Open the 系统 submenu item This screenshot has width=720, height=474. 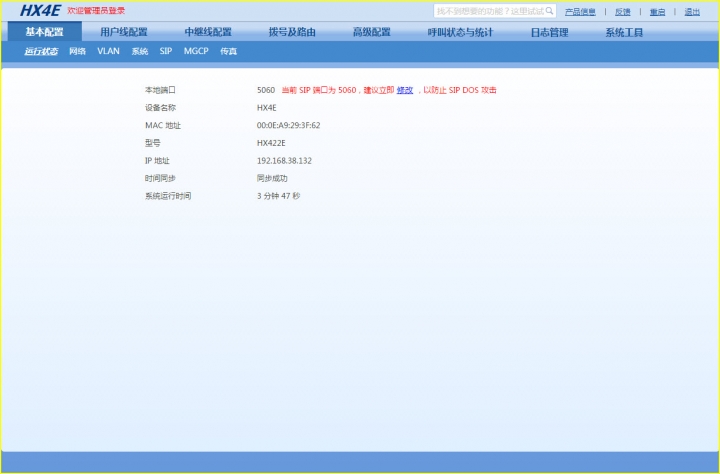pyautogui.click(x=140, y=51)
